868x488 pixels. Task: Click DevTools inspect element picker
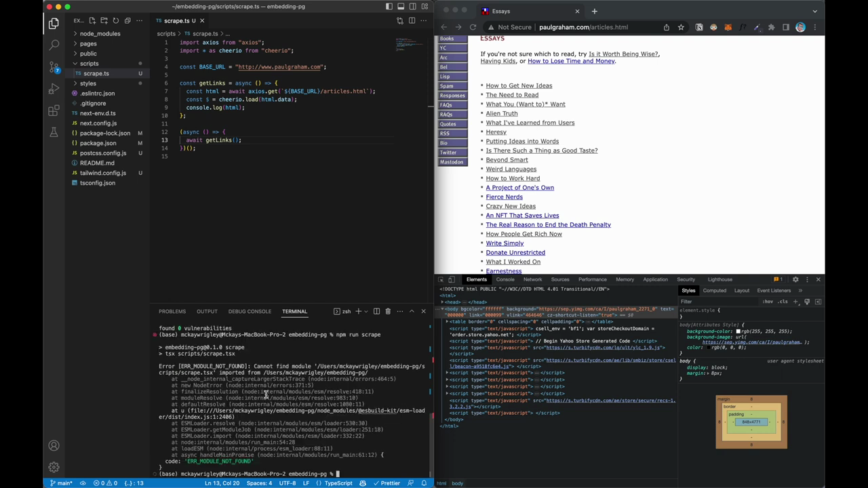[441, 279]
